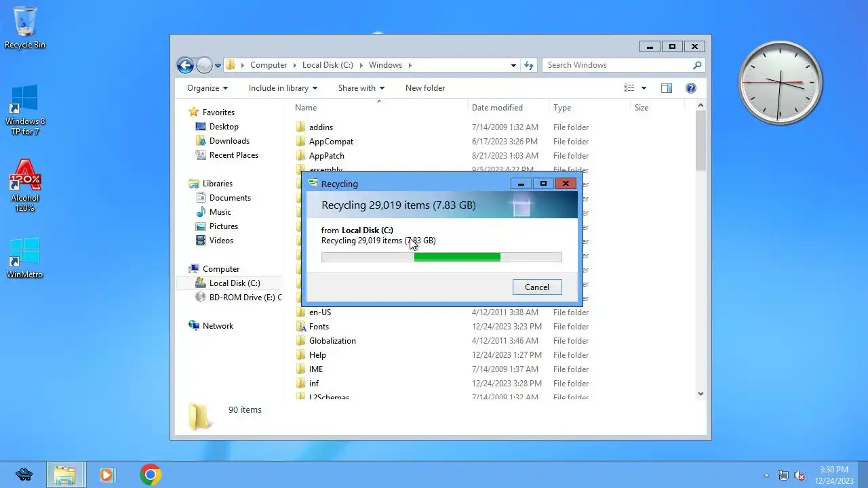Open the address bar history dropdown
The height and width of the screenshot is (488, 868).
(513, 65)
